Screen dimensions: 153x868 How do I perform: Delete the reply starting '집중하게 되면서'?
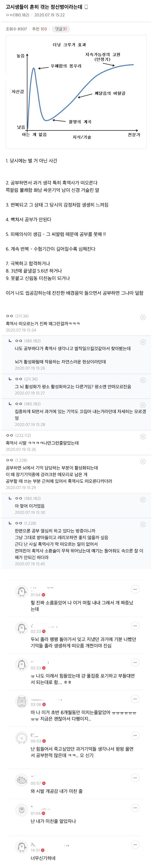pos(143,405)
